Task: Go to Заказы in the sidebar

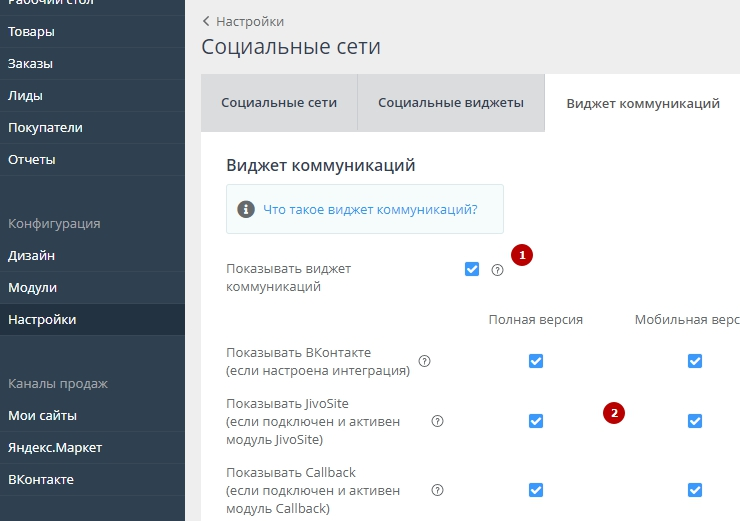Action: tap(31, 63)
